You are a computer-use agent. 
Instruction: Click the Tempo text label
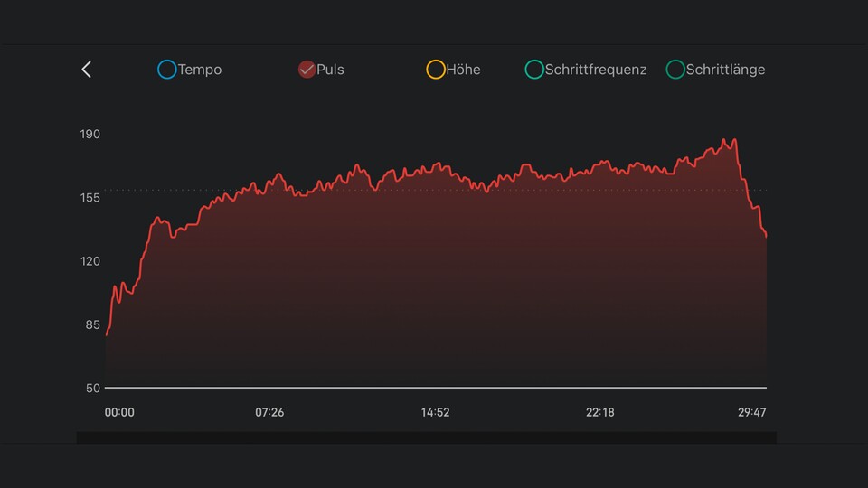click(x=200, y=70)
